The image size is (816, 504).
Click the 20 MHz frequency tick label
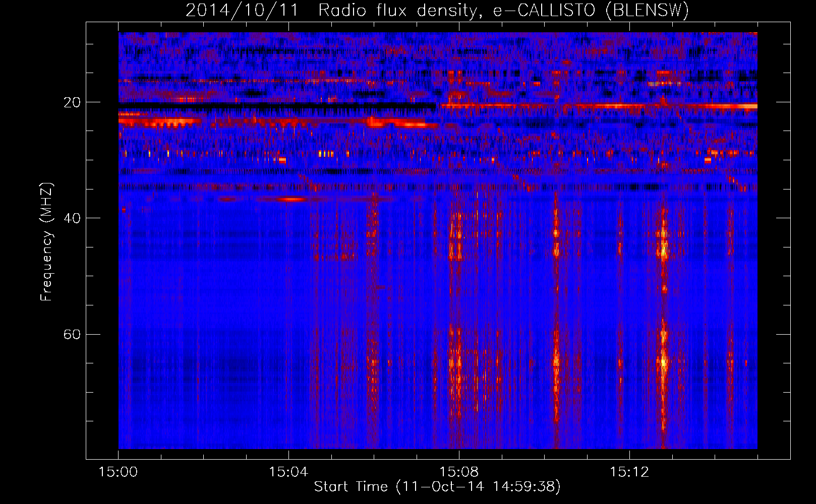72,102
